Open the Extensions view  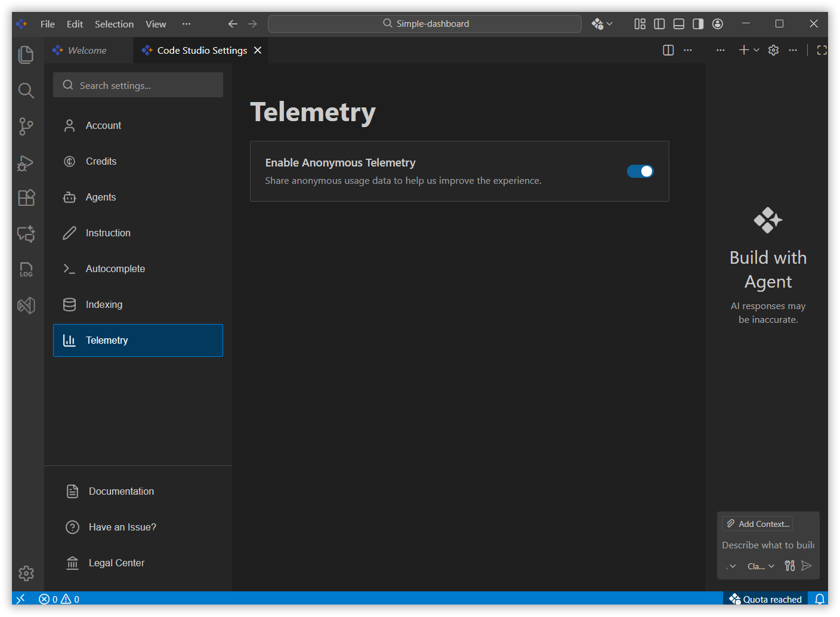click(x=26, y=198)
